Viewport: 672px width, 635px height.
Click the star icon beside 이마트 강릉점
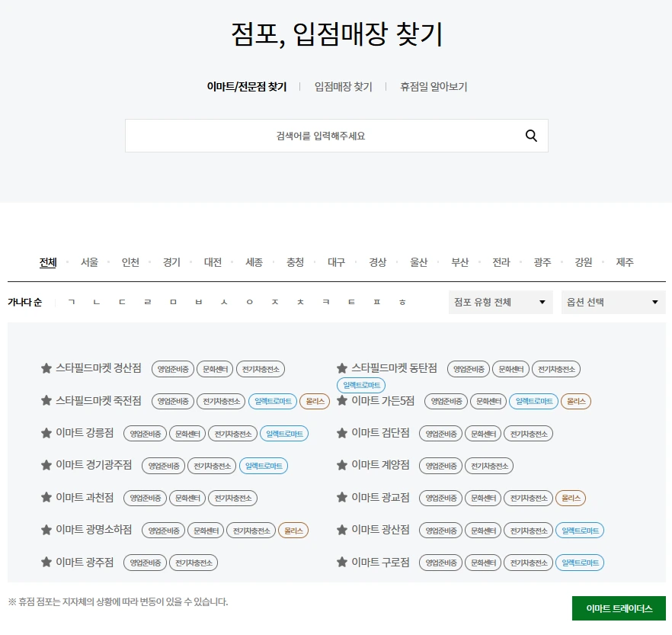click(x=45, y=433)
